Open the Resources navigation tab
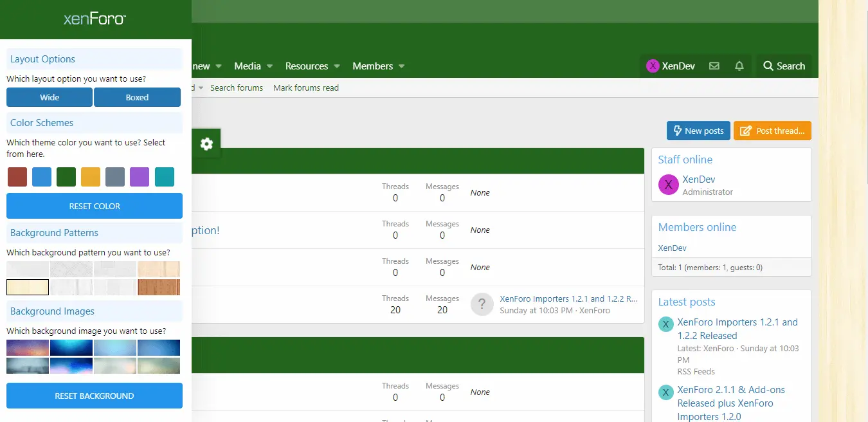This screenshot has height=422, width=868. [307, 66]
